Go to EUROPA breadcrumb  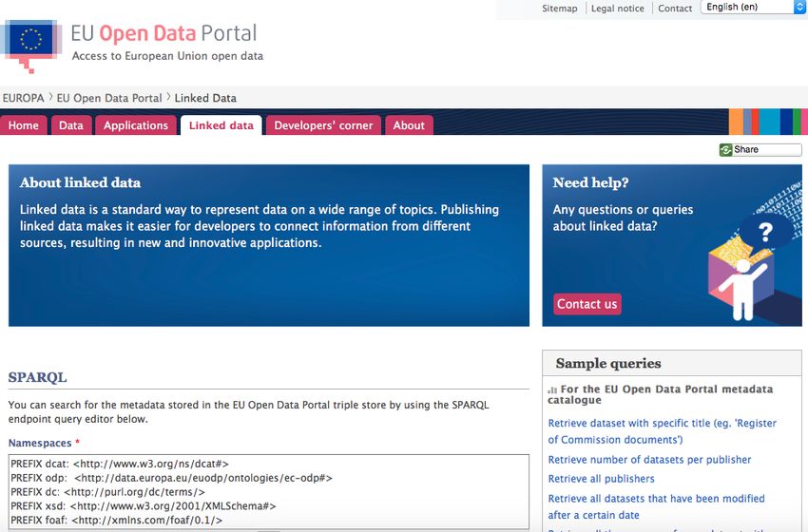[x=23, y=98]
